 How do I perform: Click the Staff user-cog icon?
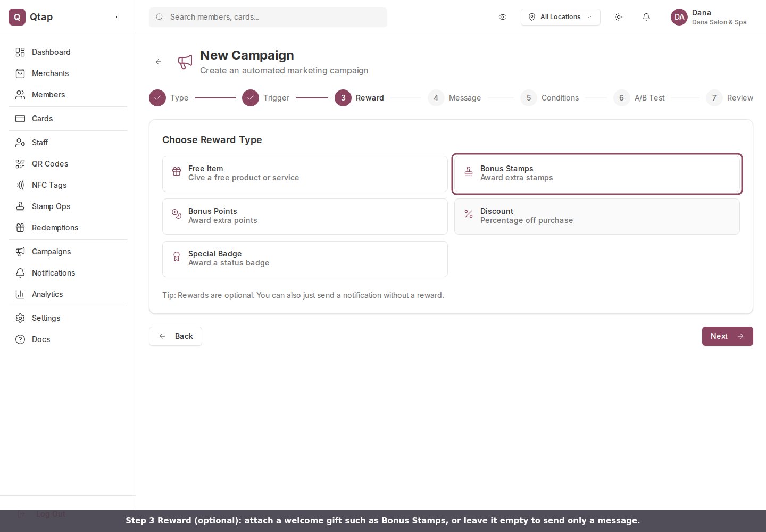pos(20,143)
